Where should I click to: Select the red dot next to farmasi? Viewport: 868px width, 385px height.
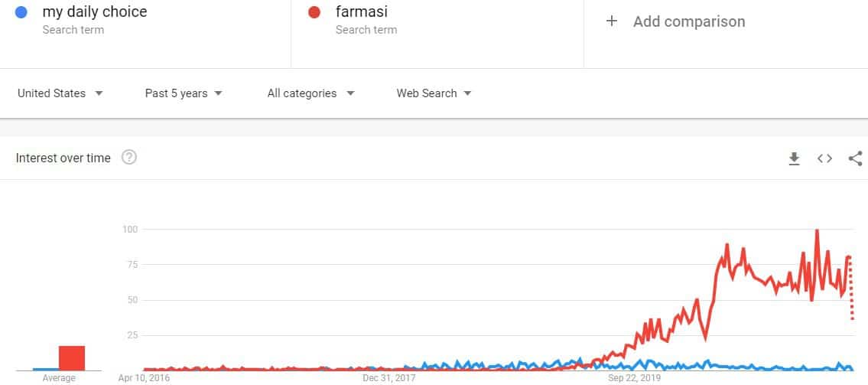pos(314,11)
